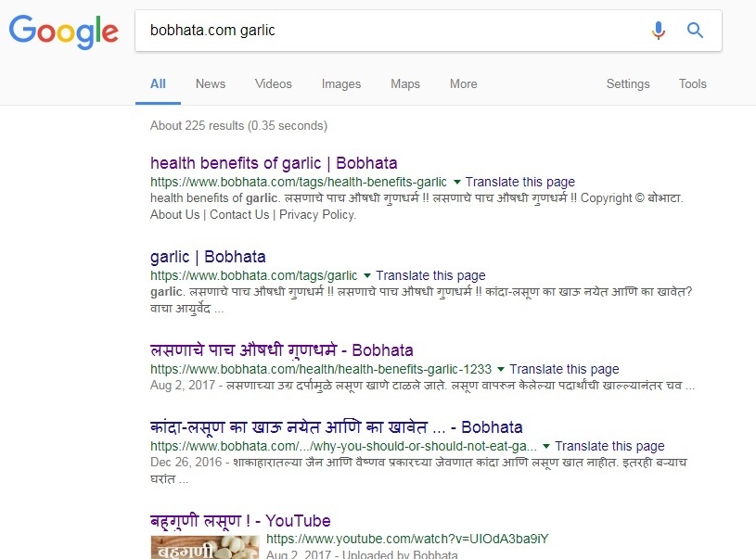Viewport: 756px width, 559px height.
Task: Open the More search options menu
Action: 463,83
